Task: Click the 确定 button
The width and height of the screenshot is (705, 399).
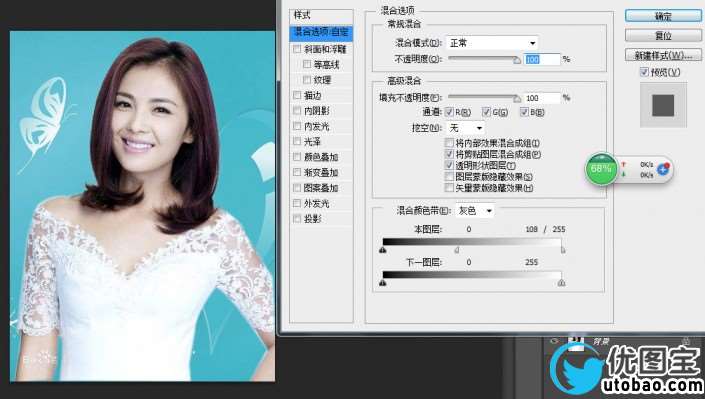Action: point(663,16)
